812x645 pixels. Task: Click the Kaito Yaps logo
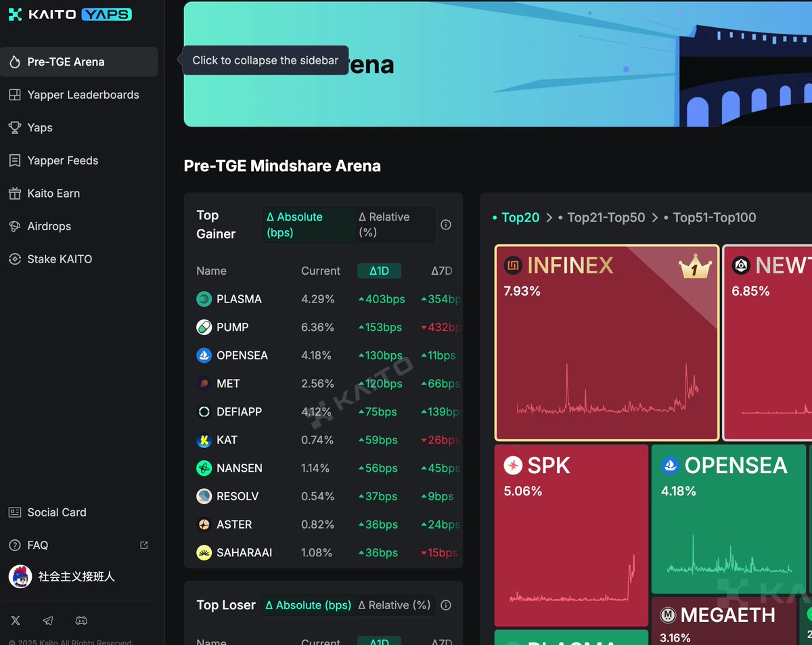(70, 14)
